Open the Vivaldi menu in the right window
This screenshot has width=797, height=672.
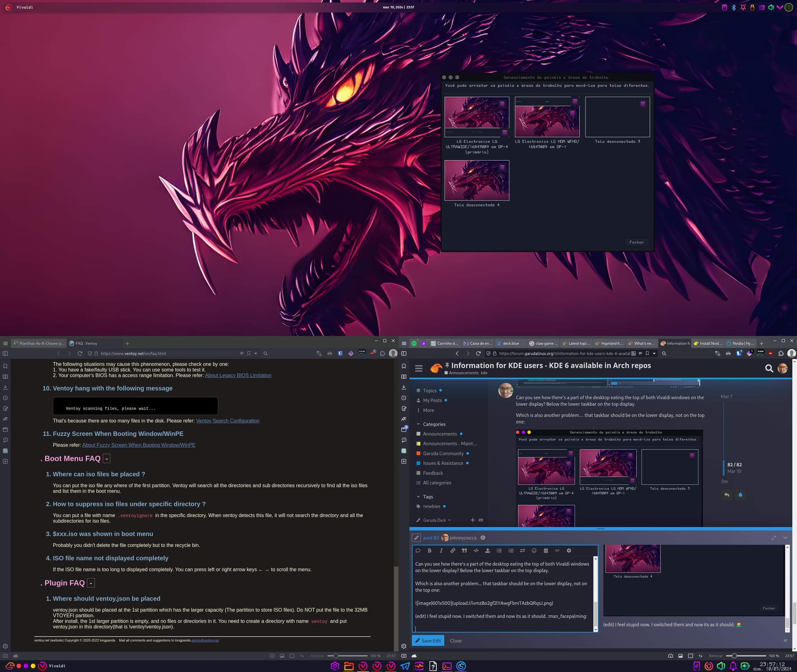pos(404,343)
